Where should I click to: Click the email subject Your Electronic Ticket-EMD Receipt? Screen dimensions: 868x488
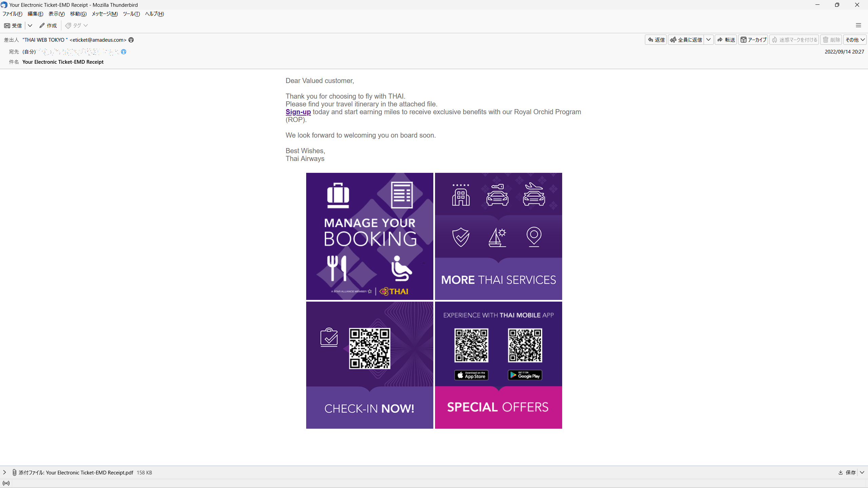click(63, 62)
